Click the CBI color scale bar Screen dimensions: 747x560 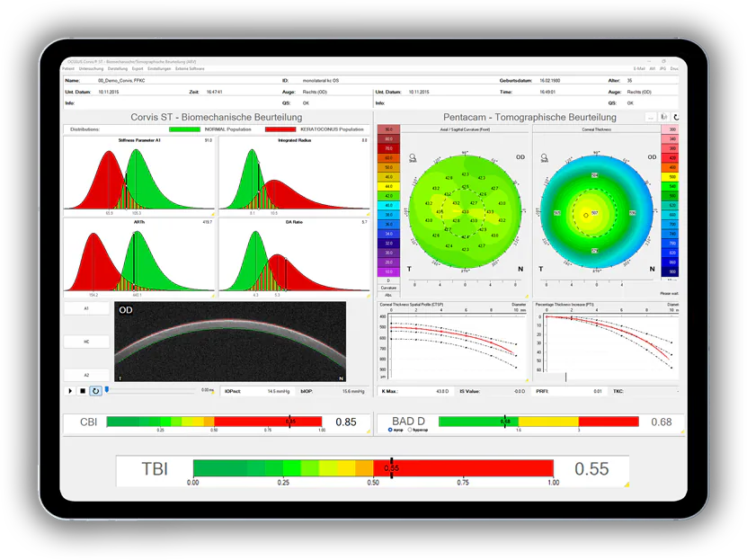point(214,422)
